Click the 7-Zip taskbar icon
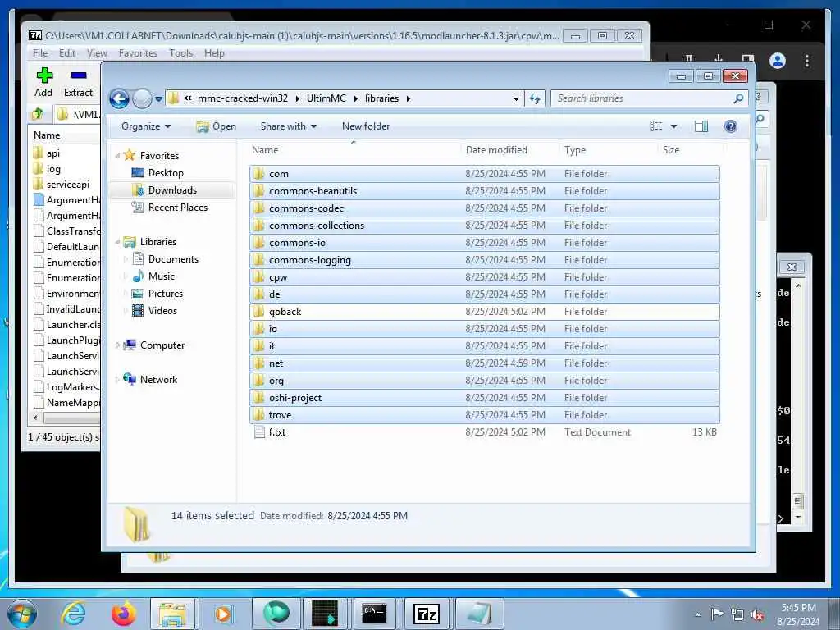Image resolution: width=840 pixels, height=630 pixels. [x=427, y=614]
